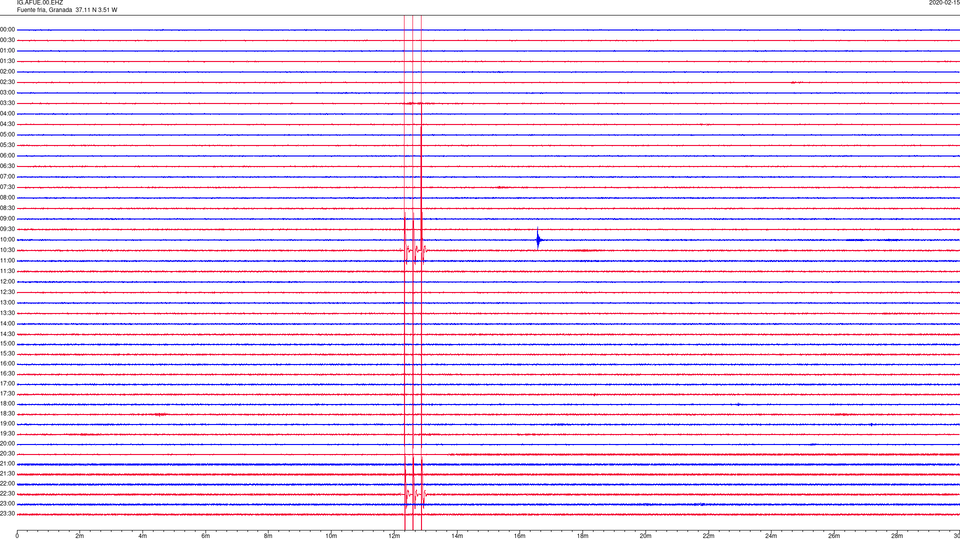960x540 pixels.
Task: Click the 26m tick on minute axis
Action: tap(834, 536)
